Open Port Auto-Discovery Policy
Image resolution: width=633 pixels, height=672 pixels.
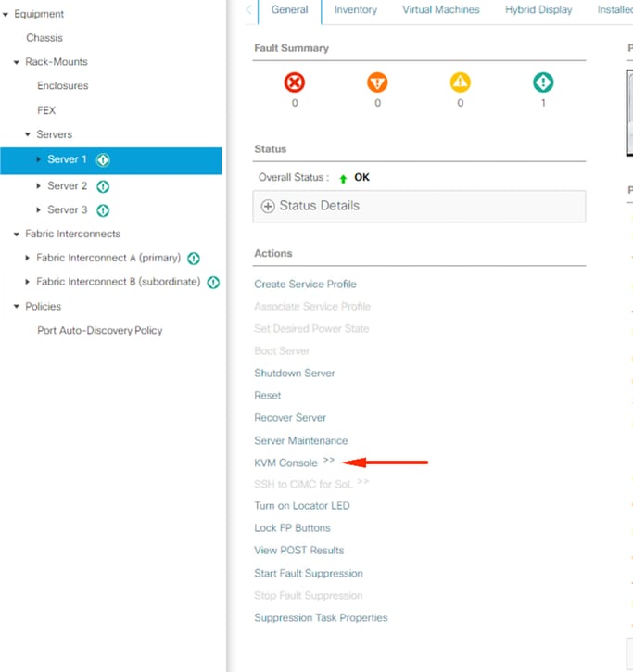point(100,330)
